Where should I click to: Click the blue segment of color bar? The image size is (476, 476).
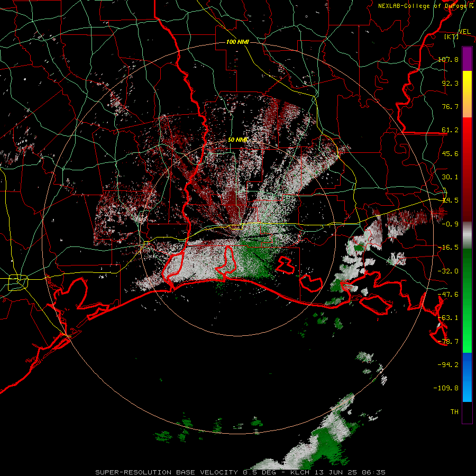467,377
